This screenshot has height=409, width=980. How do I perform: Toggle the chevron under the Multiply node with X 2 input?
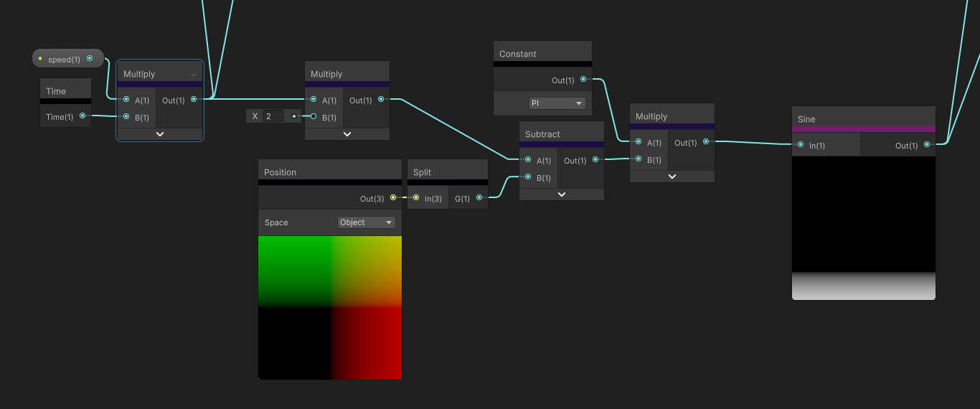click(347, 134)
